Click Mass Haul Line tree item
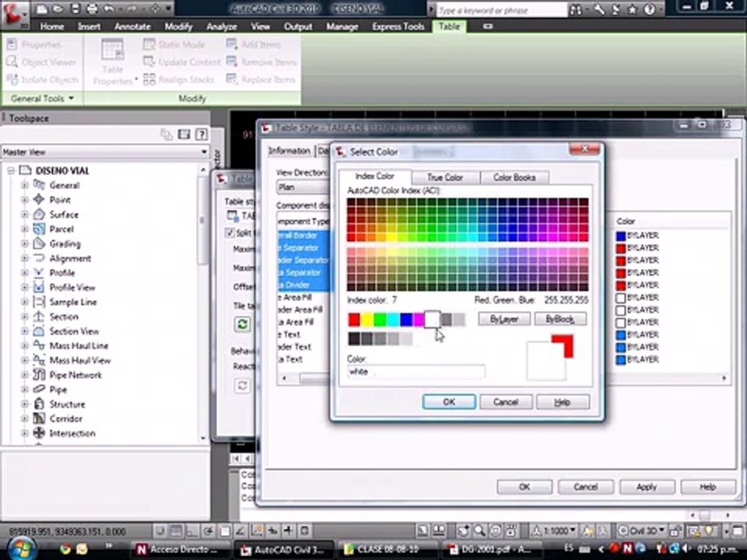Image resolution: width=747 pixels, height=560 pixels. tap(79, 345)
